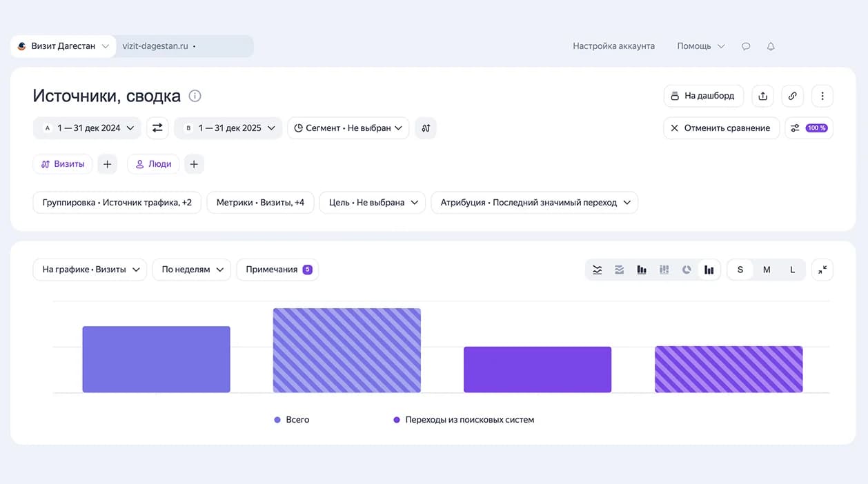
Task: Go to Настройка аккаунта
Action: click(613, 46)
